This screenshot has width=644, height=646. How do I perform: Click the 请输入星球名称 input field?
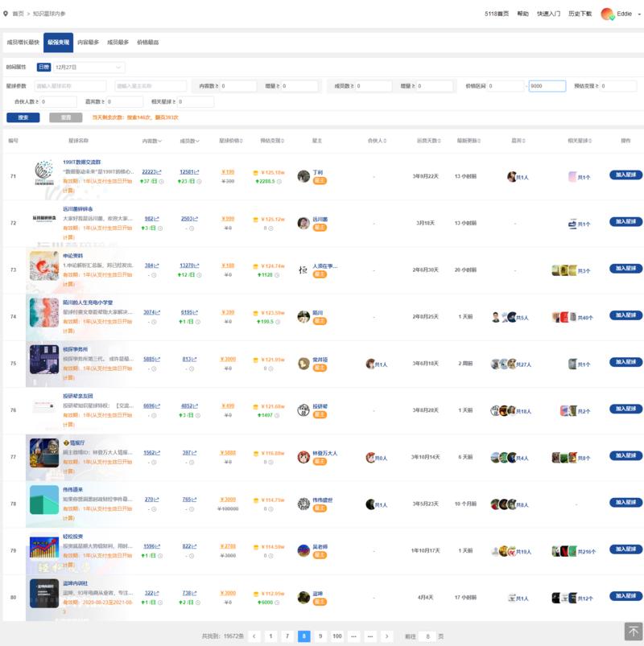tap(69, 86)
